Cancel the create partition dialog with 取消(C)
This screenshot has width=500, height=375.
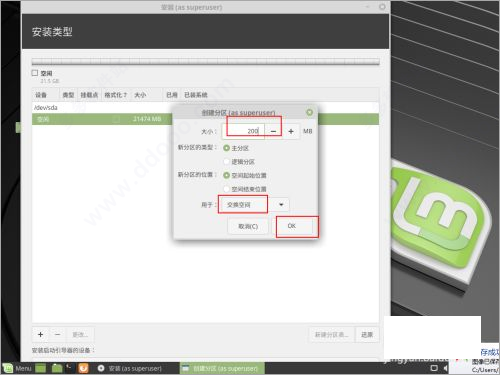coord(248,227)
